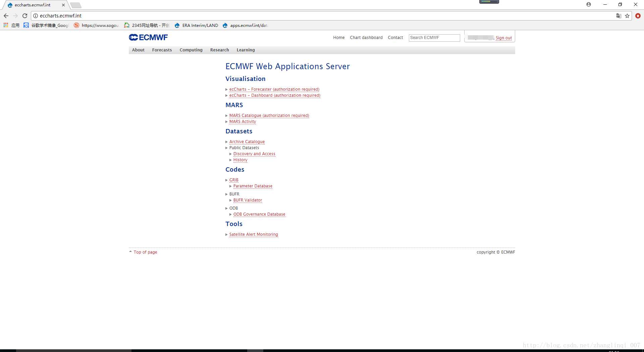Jump to Top of page link
The image size is (644, 352).
tap(145, 252)
